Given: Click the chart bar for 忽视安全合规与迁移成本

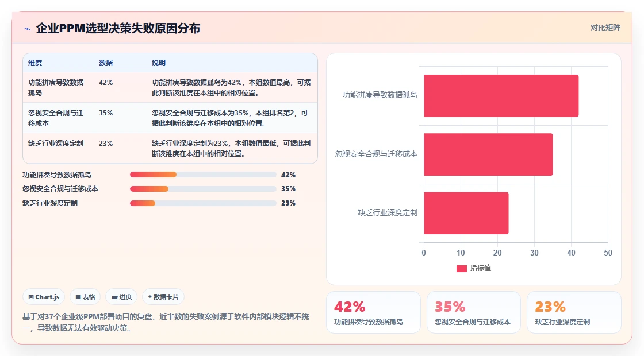Looking at the screenshot, I should click(488, 154).
